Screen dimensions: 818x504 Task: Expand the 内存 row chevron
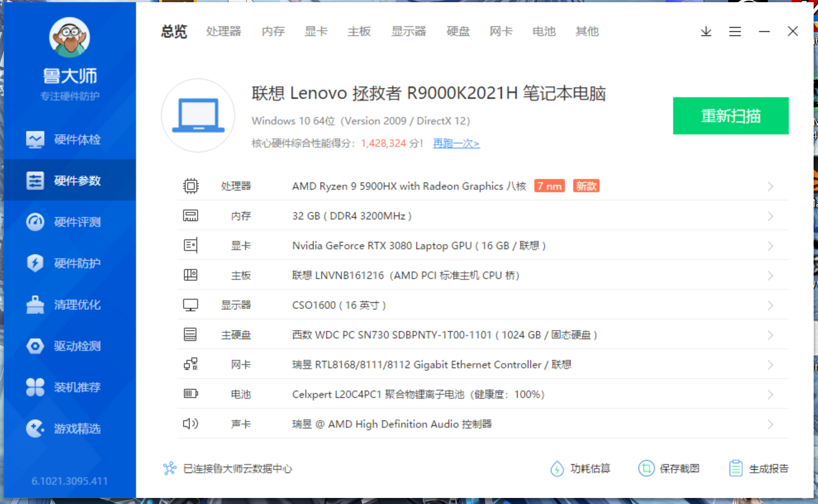coord(770,216)
